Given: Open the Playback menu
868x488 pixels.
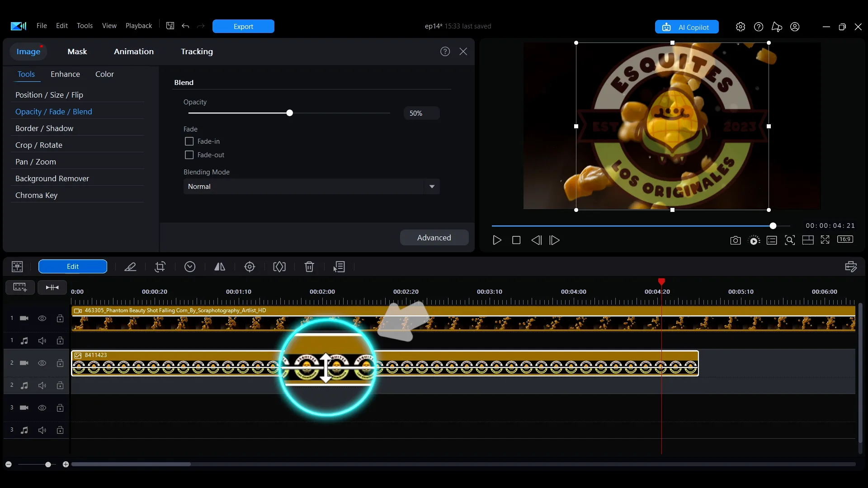Looking at the screenshot, I should [139, 26].
